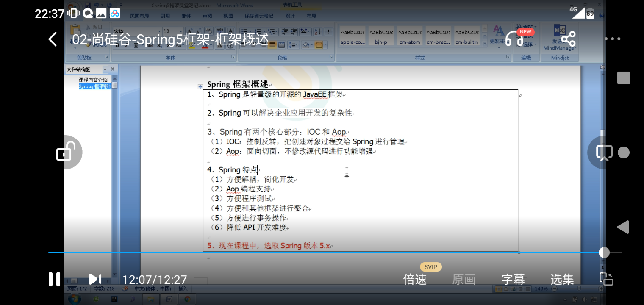This screenshot has height=305, width=644.
Task: Tap the picture notification icon in status bar
Action: (x=101, y=14)
